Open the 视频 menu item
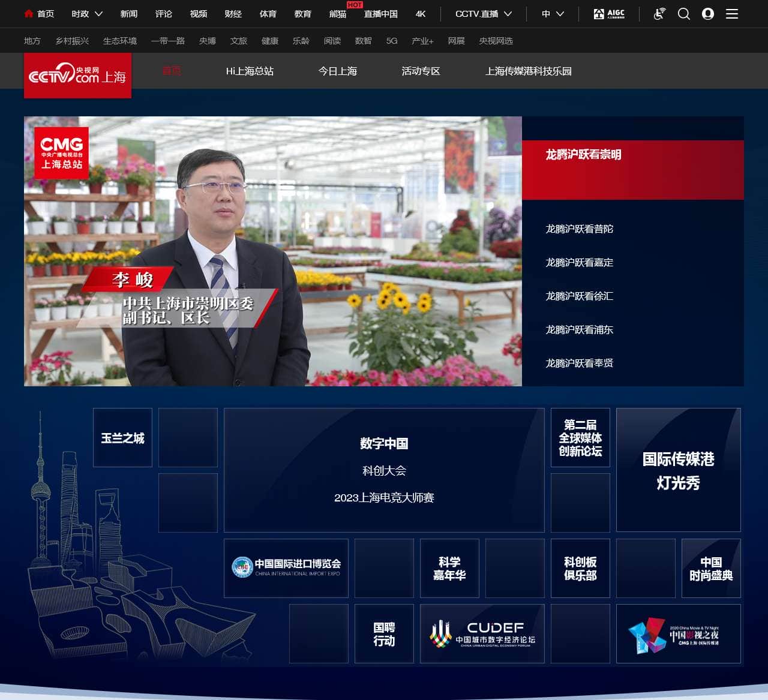The width and height of the screenshot is (768, 700). click(199, 14)
